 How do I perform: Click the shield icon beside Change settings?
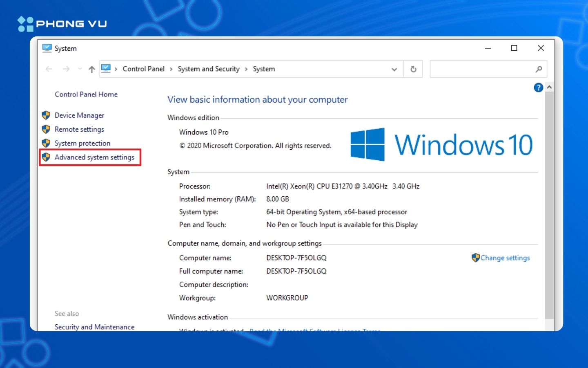pyautogui.click(x=476, y=258)
